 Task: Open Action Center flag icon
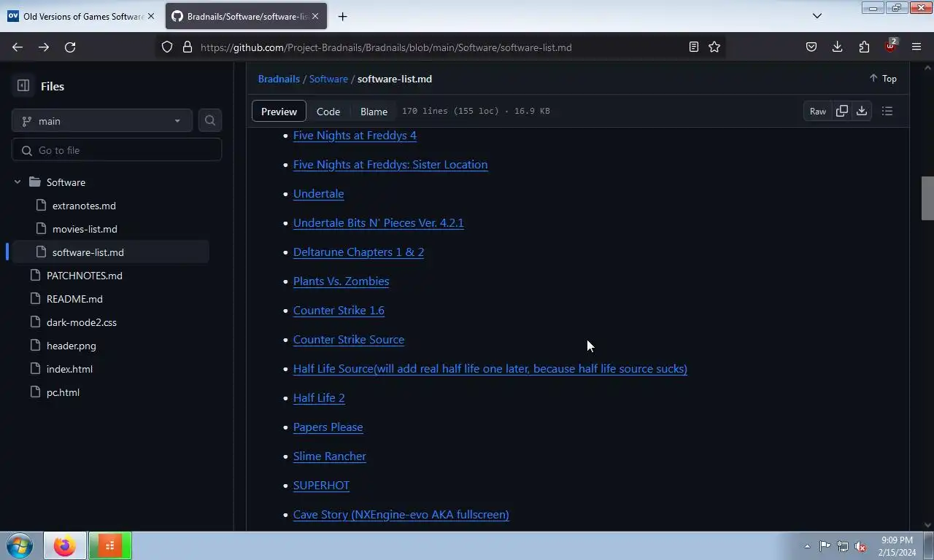[825, 546]
